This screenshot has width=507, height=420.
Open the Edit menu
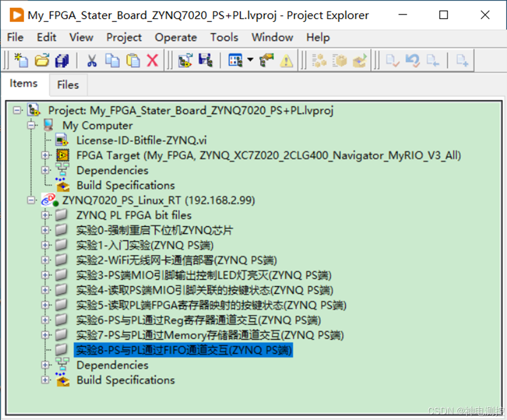tap(46, 38)
